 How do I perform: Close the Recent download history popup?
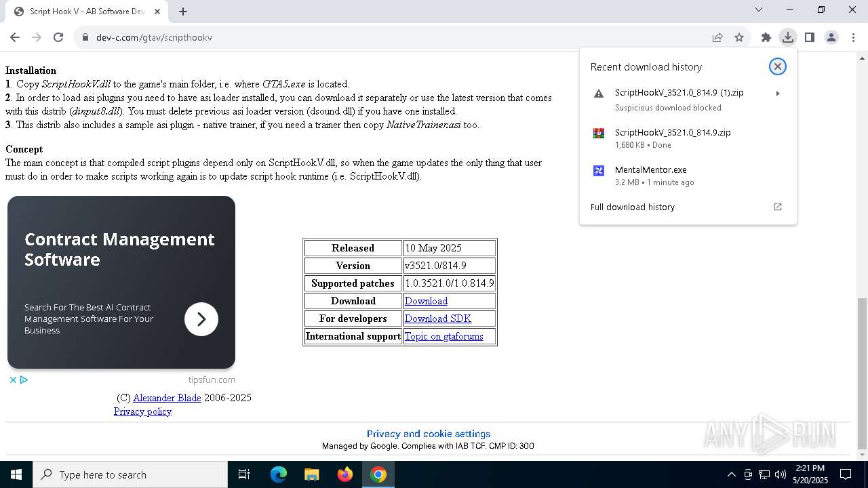(778, 66)
